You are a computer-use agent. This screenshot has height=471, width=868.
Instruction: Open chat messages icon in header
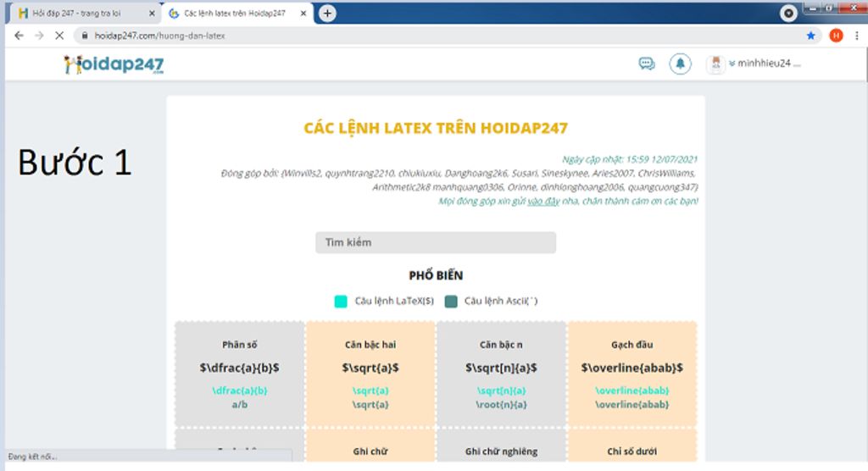tap(646, 64)
